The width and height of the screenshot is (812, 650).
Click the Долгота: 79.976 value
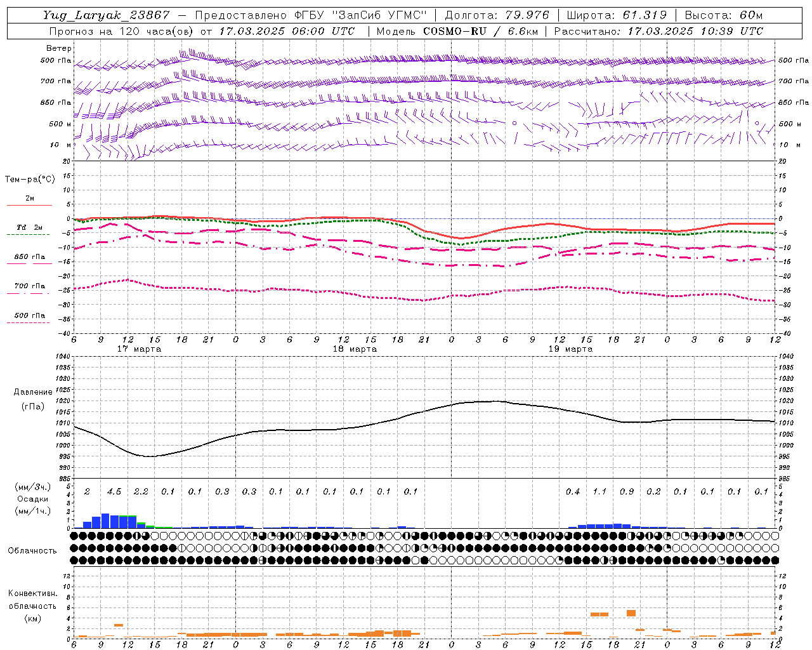(x=497, y=15)
